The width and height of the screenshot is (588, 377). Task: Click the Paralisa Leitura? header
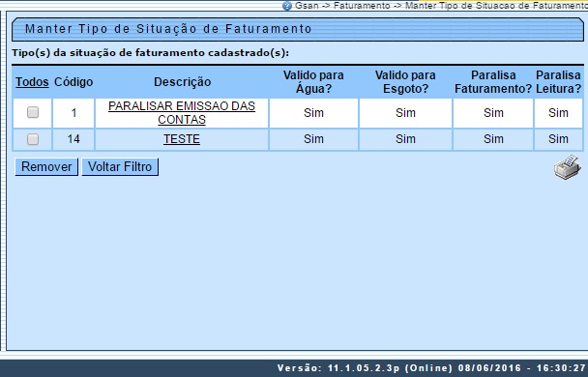[558, 82]
